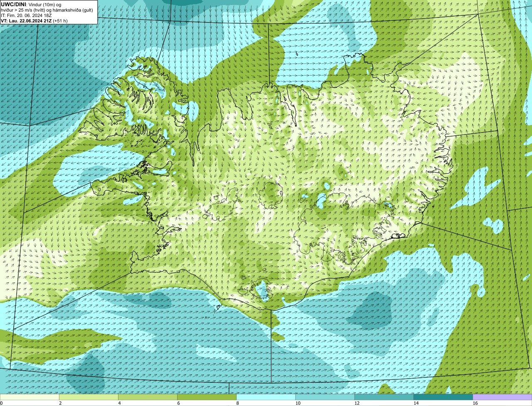Select the 'hviður > 25 m/s (hvítt)' description line
The height and width of the screenshot is (406, 532).
tap(47, 10)
